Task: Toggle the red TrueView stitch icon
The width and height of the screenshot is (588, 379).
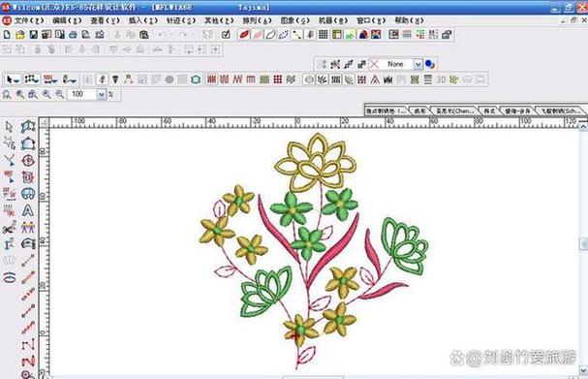Action: 244,35
